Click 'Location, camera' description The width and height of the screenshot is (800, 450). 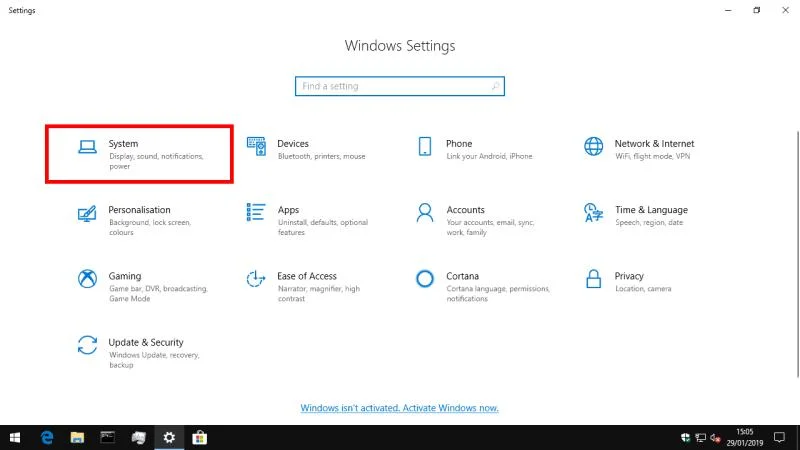pyautogui.click(x=643, y=289)
